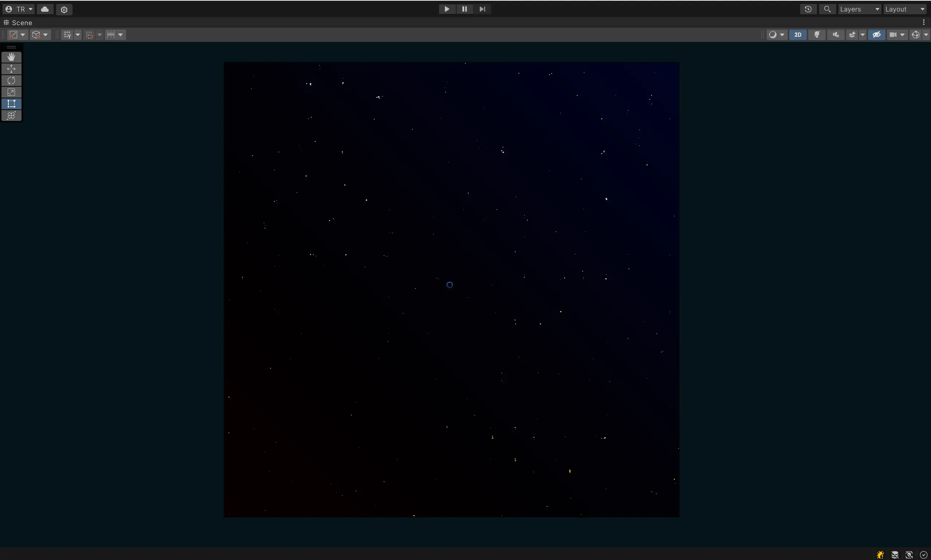Expand grid snapping options arrow
Image resolution: width=931 pixels, height=560 pixels.
pos(99,35)
